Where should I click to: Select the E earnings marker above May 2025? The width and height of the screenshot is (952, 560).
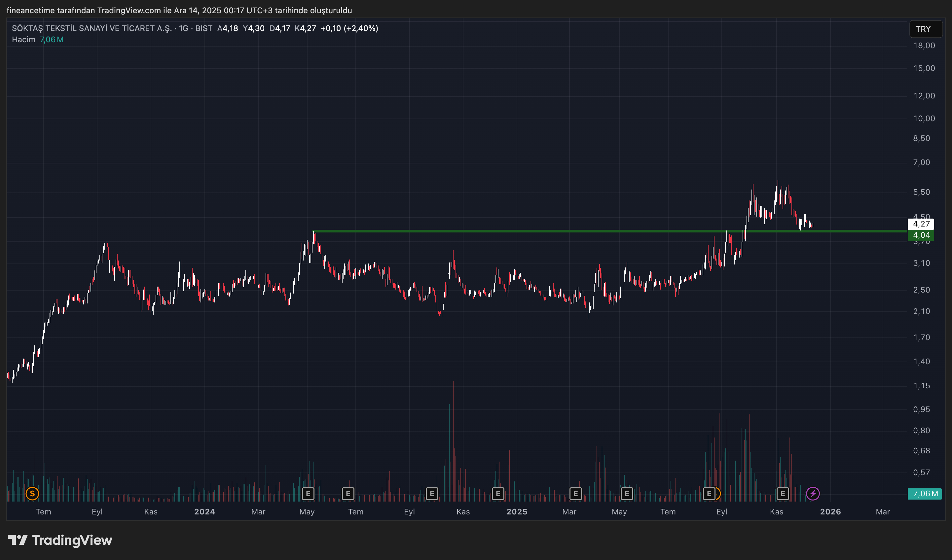coord(627,494)
